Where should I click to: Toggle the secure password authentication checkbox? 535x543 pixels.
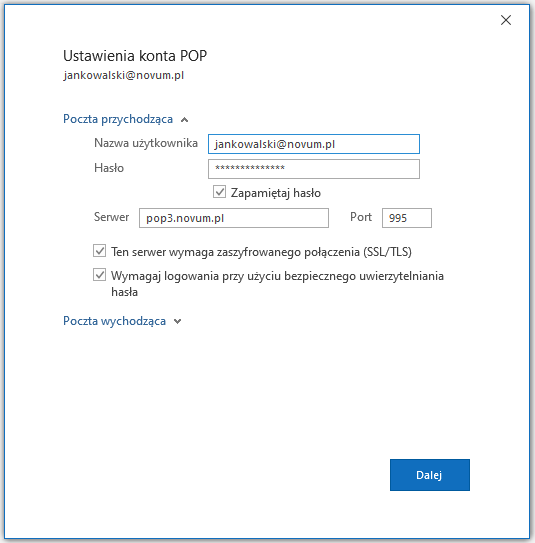tap(99, 275)
